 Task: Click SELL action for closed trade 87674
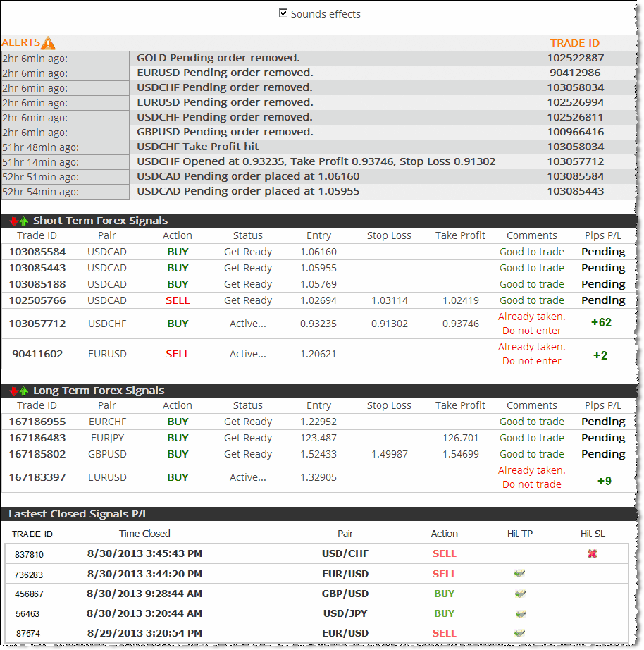[x=445, y=633]
